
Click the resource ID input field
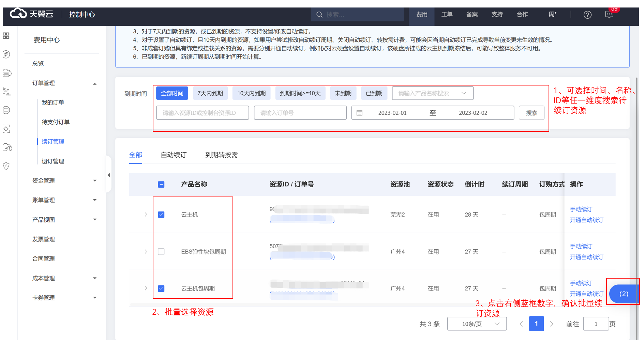pyautogui.click(x=203, y=113)
